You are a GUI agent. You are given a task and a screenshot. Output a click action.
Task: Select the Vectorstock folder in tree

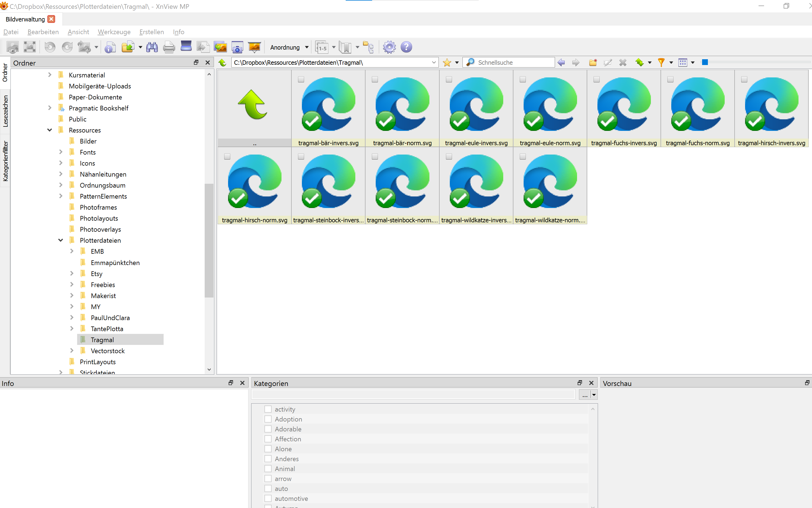107,351
